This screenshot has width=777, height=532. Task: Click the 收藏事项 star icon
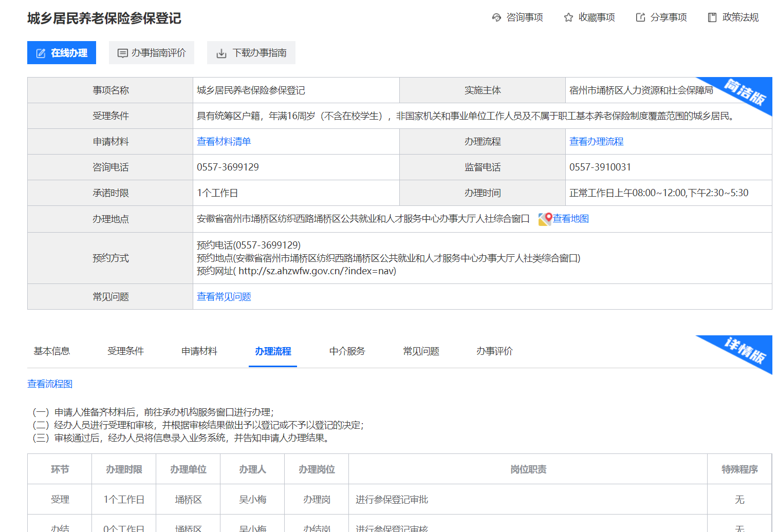point(568,17)
